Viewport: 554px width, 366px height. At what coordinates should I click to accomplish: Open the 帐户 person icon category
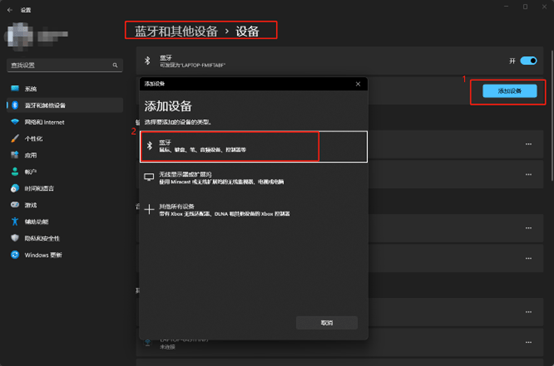coord(65,172)
